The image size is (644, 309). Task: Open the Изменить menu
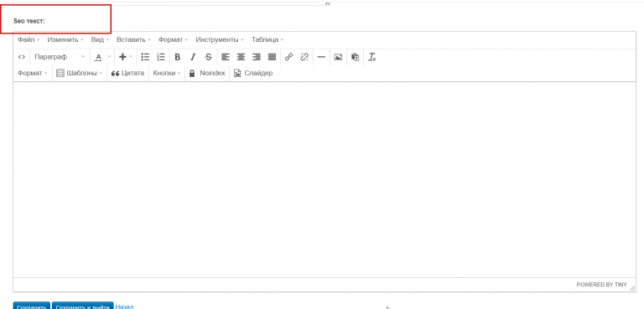tap(65, 40)
